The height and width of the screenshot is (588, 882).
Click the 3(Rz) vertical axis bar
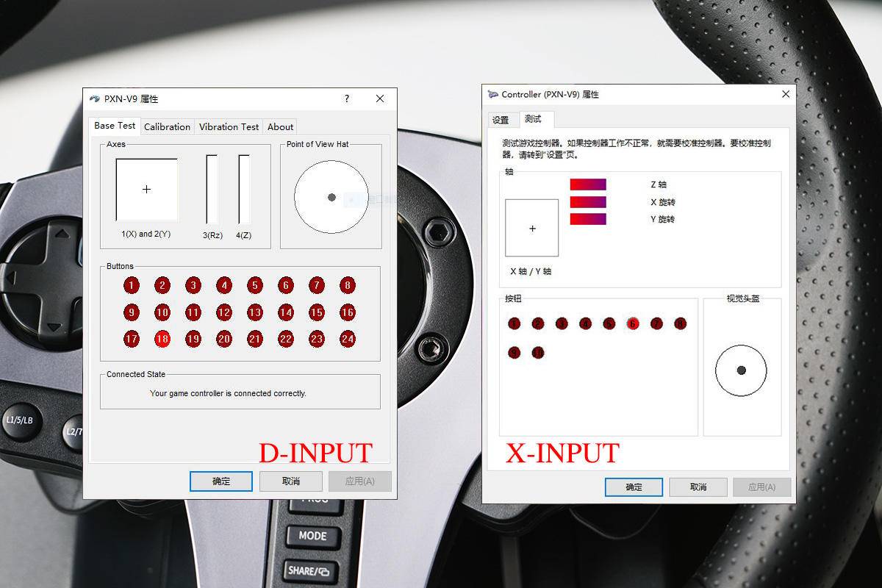pyautogui.click(x=212, y=189)
